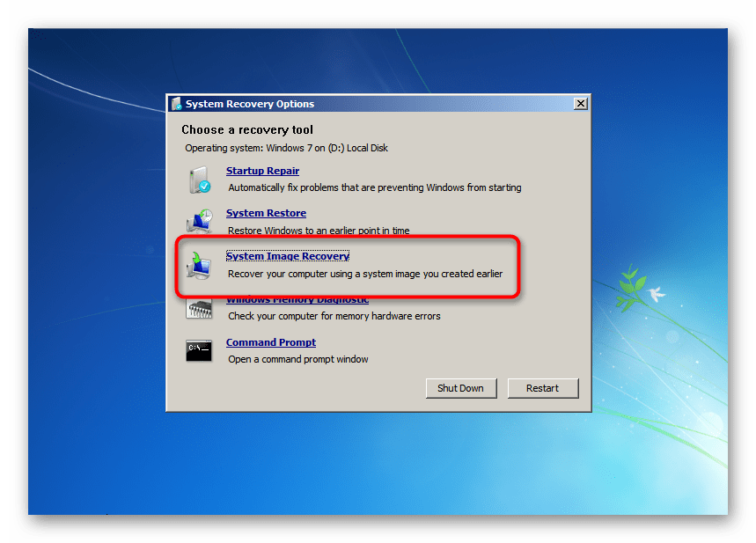Click the System Recovery Options title bar text
Screen dimensions: 756x543
pos(249,104)
